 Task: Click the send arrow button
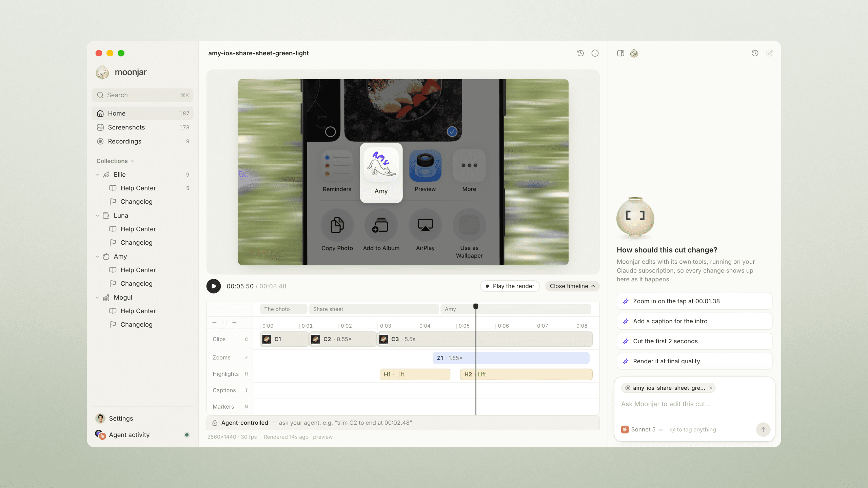(x=763, y=429)
